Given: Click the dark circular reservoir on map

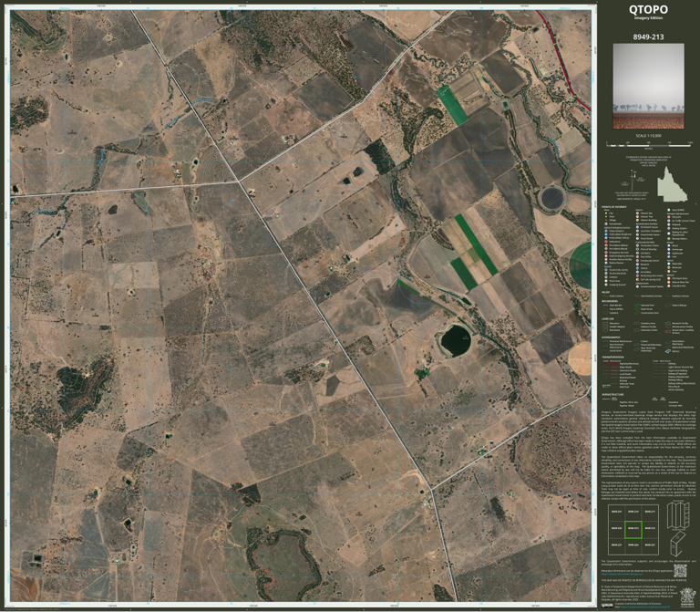Looking at the screenshot, I should click(457, 340).
